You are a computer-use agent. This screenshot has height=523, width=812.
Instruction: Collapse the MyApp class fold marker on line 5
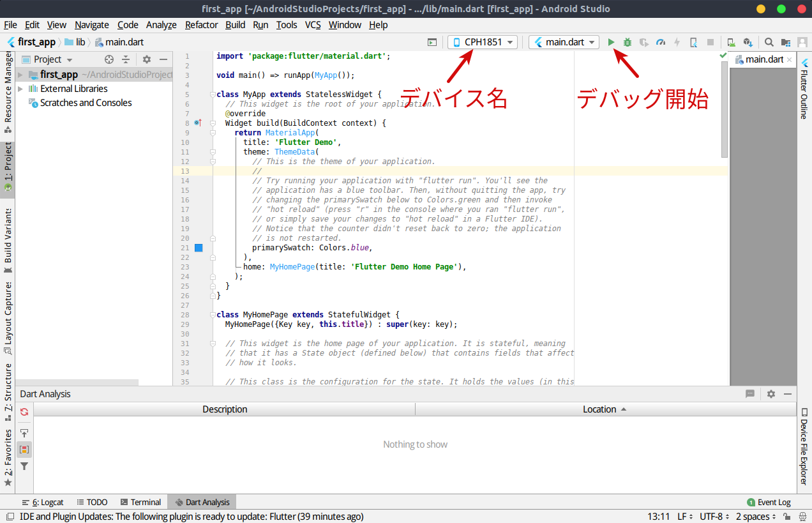(213, 95)
